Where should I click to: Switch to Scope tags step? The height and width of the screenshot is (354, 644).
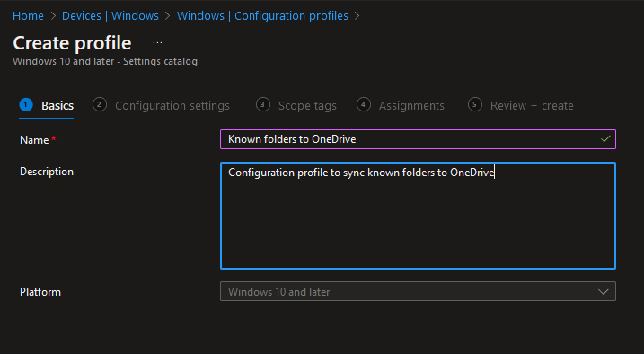click(296, 105)
